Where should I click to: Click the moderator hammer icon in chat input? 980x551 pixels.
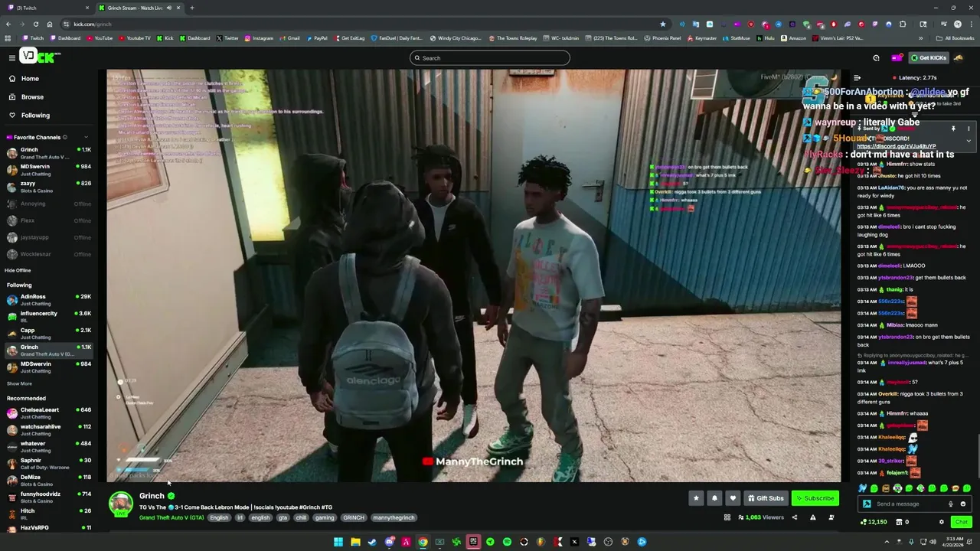tap(867, 504)
